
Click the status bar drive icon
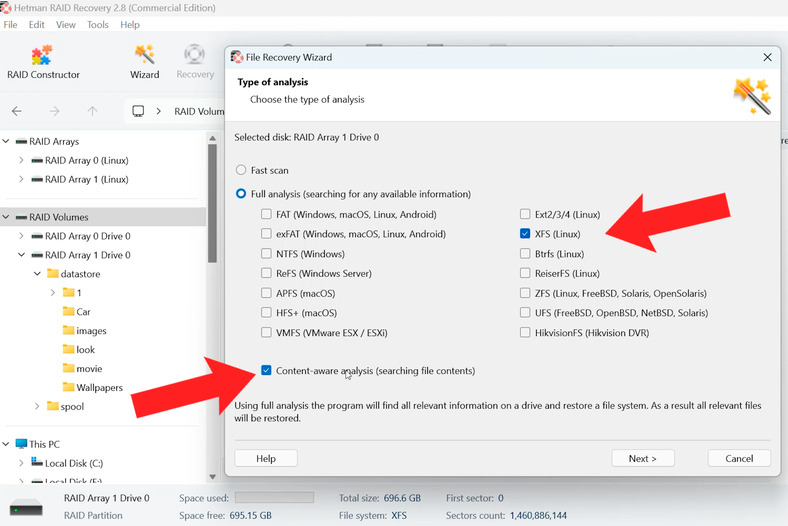[26, 507]
